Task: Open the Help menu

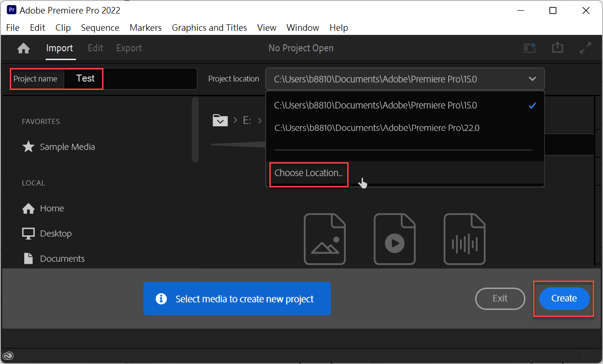Action: pyautogui.click(x=339, y=27)
